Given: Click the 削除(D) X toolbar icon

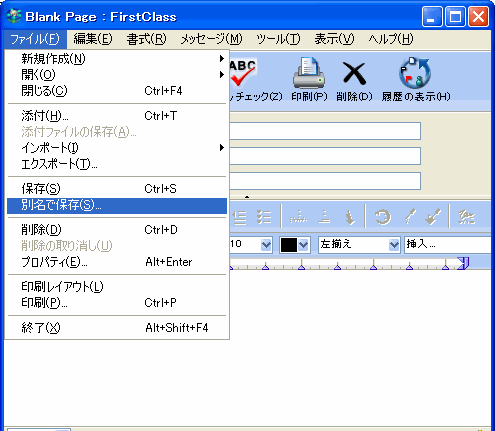Looking at the screenshot, I should tap(354, 74).
